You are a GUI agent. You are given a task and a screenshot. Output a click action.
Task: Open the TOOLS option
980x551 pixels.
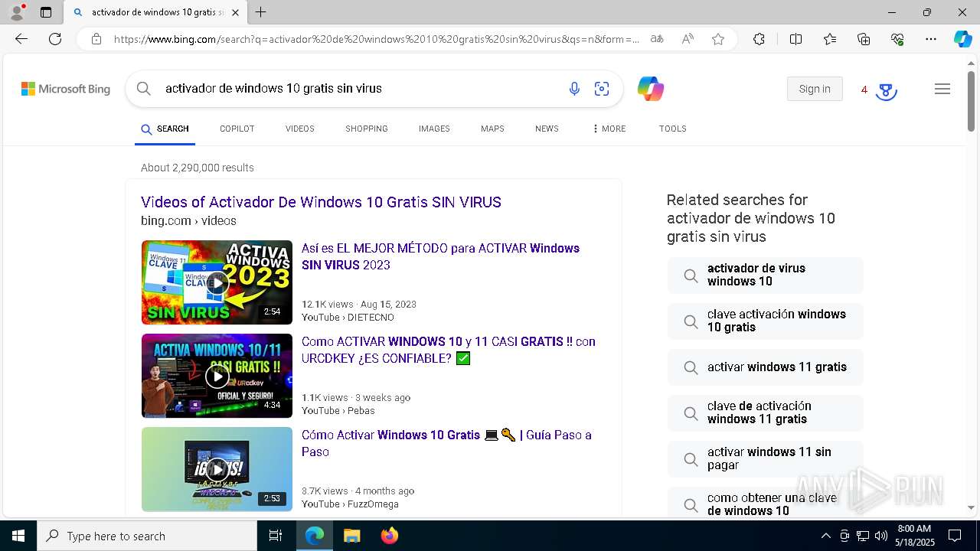tap(673, 129)
